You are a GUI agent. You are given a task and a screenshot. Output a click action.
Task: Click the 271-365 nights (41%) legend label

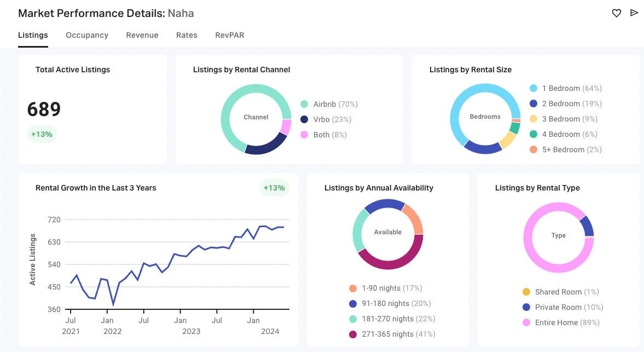[398, 334]
